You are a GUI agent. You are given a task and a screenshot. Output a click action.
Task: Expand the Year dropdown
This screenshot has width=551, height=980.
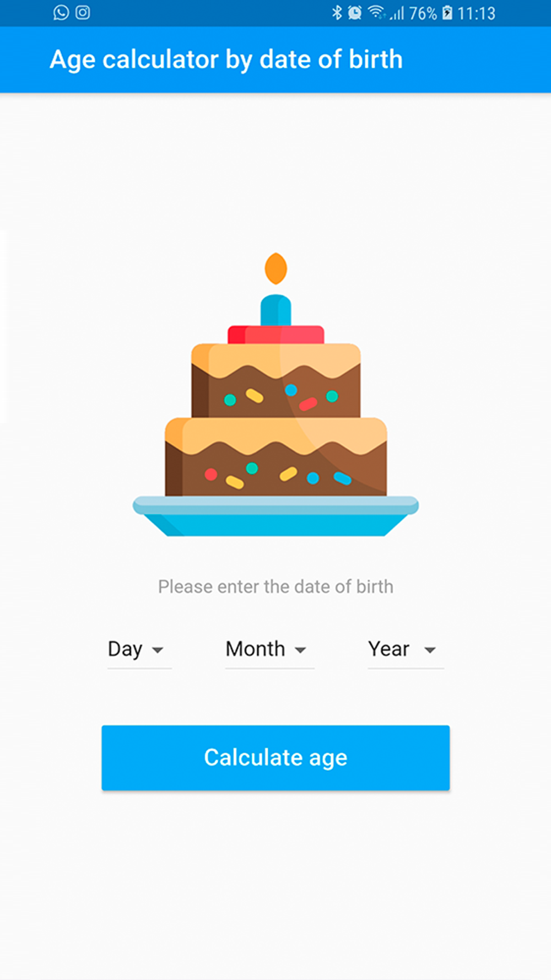403,649
